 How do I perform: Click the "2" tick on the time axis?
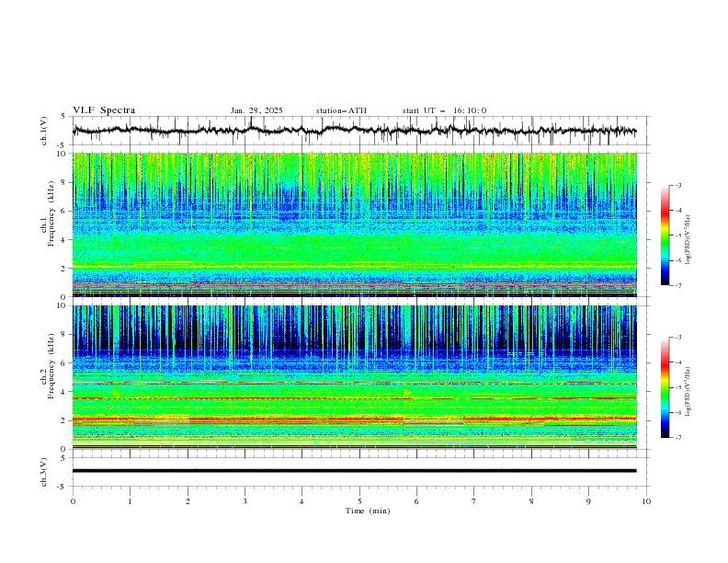(188, 501)
